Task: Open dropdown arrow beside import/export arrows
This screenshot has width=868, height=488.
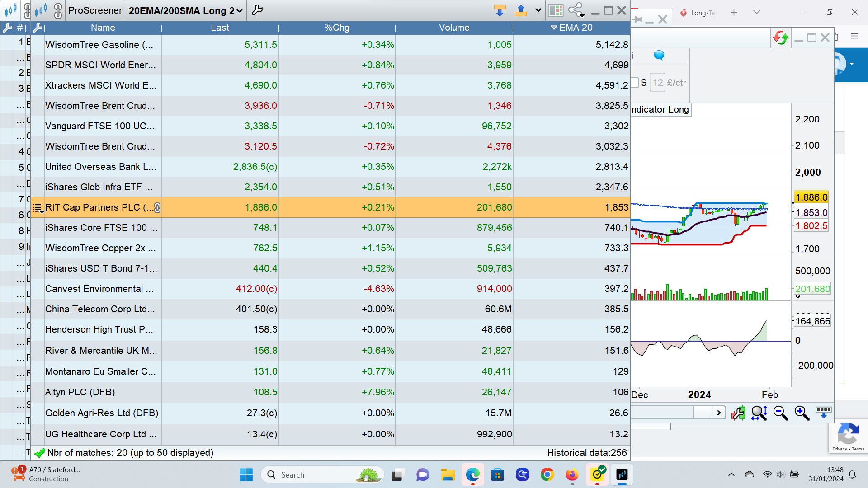Action: tap(538, 10)
